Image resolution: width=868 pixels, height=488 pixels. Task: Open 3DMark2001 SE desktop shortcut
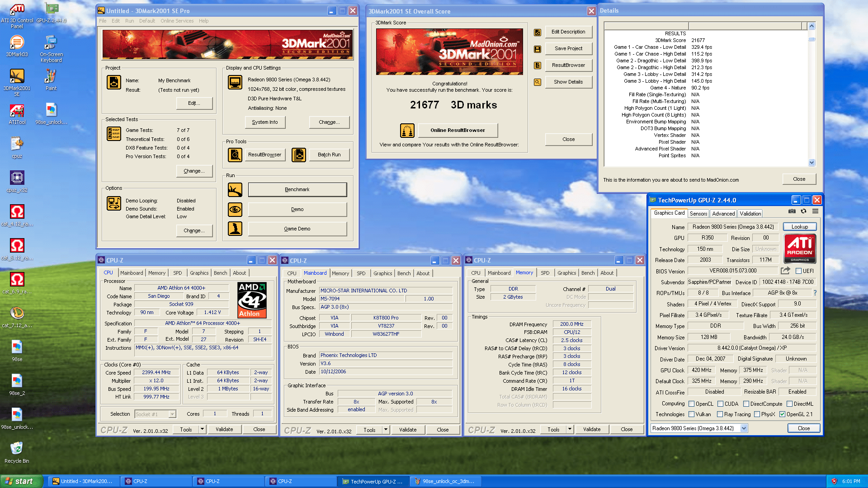click(17, 83)
